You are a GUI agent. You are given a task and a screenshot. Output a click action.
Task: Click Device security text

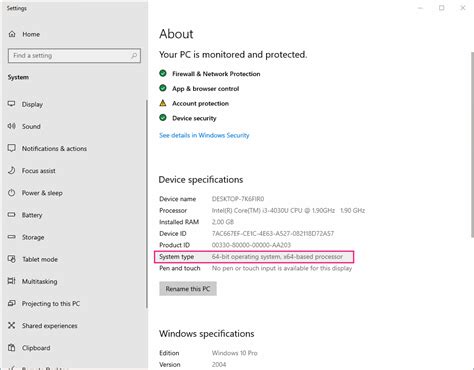[194, 118]
